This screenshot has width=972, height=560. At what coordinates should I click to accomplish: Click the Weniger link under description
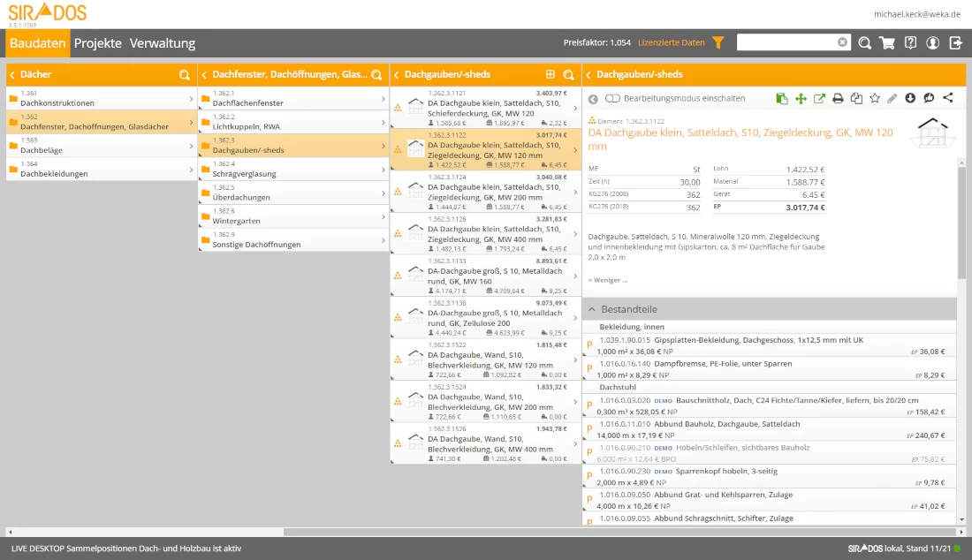tap(608, 280)
